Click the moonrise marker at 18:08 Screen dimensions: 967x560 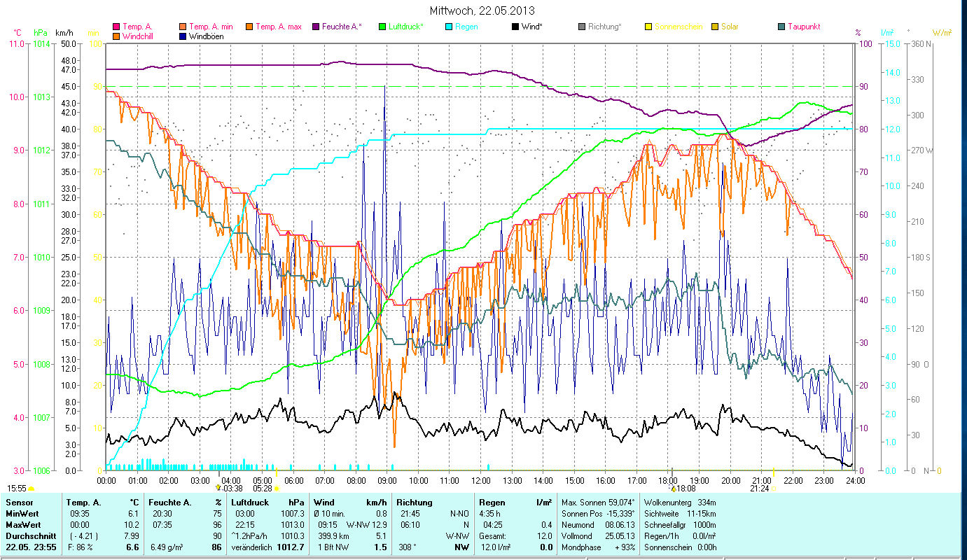673,488
